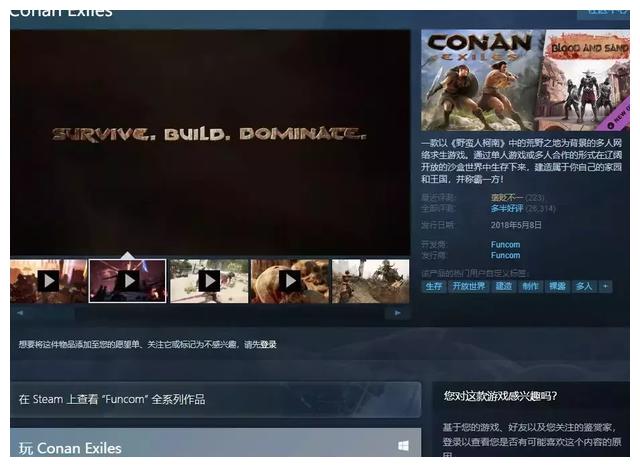Open the 多人 tag
Screen dimensions: 640x467
[x=584, y=286]
